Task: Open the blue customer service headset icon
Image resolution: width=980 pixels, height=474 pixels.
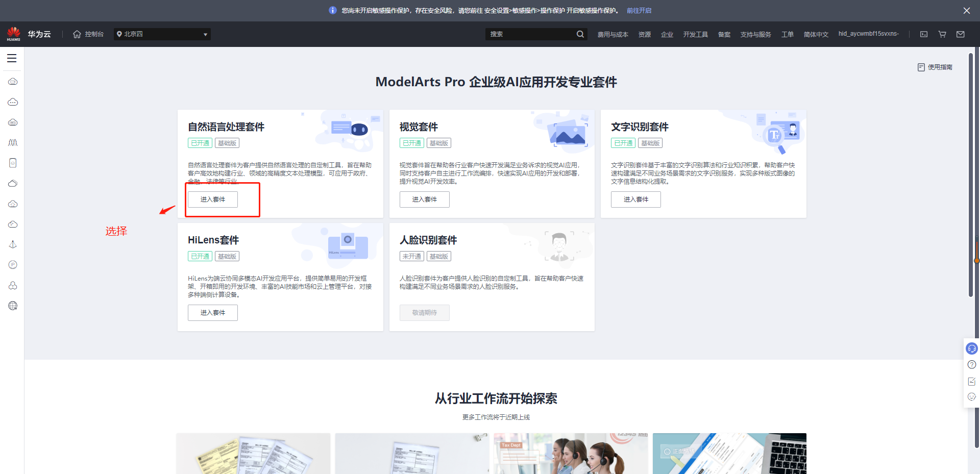Action: (x=972, y=348)
